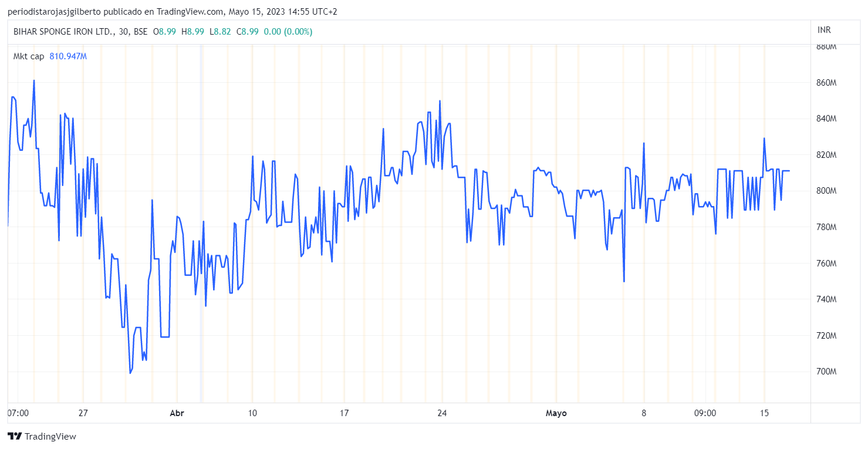Select the Mayo date marker on time axis

[x=556, y=413]
